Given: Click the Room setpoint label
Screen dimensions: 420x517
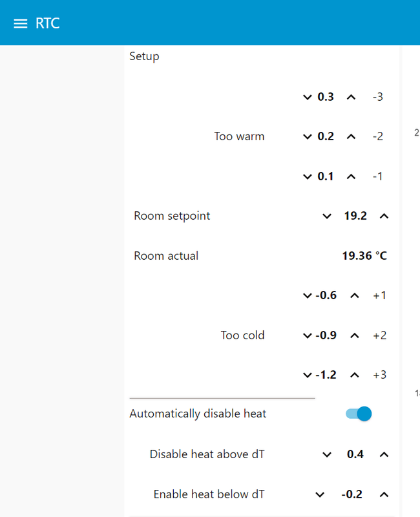Looking at the screenshot, I should (171, 216).
